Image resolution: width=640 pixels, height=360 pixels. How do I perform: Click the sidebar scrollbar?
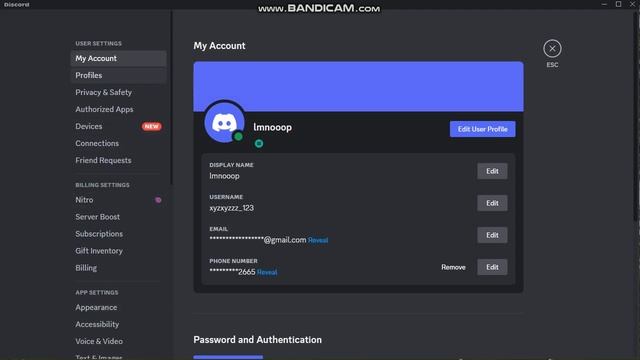(x=171, y=98)
